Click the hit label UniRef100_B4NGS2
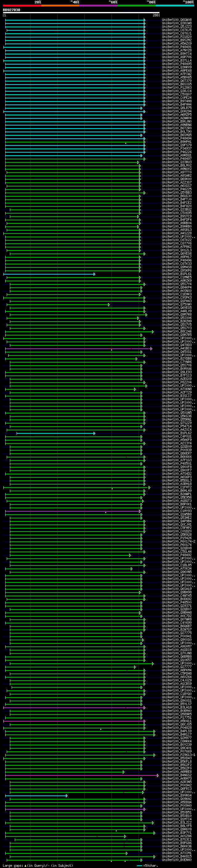The height and width of the screenshot is (868, 197). point(177,775)
